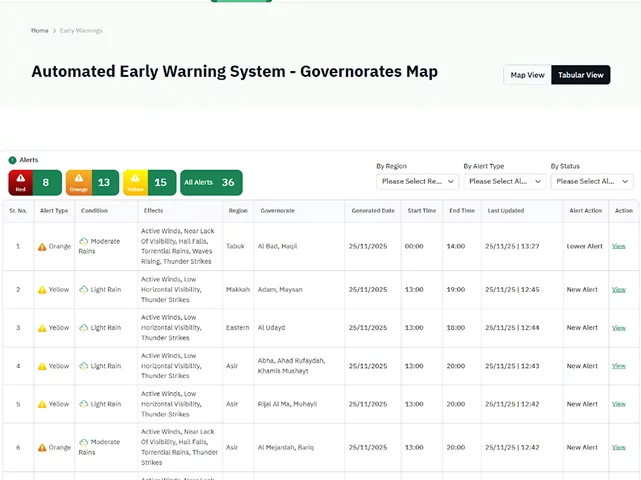Click the Region column header
The height and width of the screenshot is (480, 641).
(x=238, y=211)
